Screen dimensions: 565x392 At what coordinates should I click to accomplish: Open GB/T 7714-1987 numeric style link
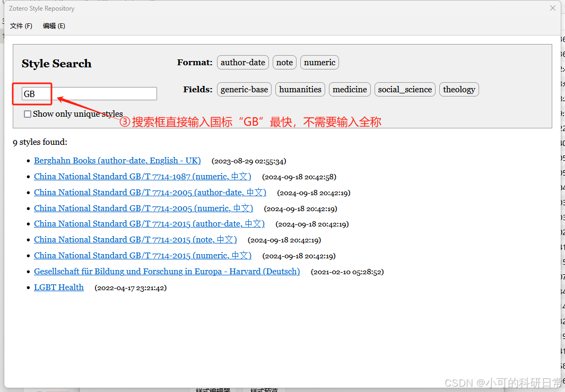[143, 177]
